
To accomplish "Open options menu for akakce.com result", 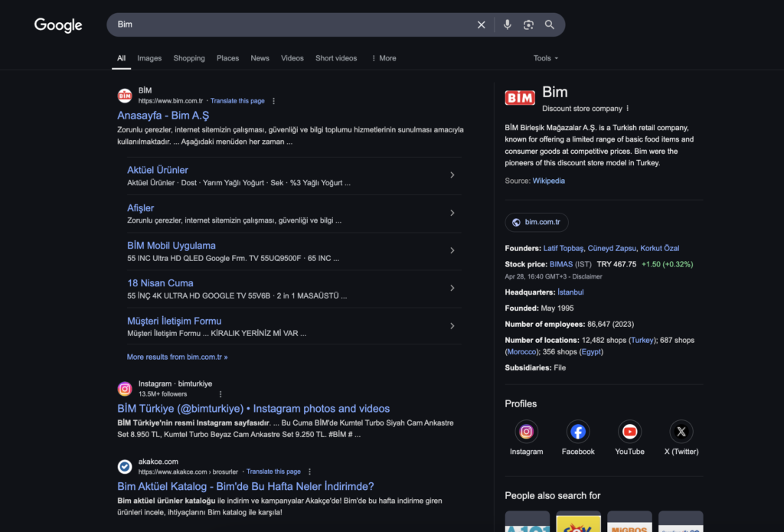I will tap(309, 472).
